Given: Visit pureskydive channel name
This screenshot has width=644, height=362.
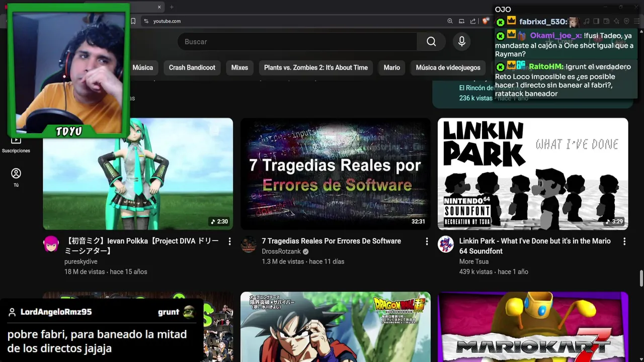Looking at the screenshot, I should point(81,261).
